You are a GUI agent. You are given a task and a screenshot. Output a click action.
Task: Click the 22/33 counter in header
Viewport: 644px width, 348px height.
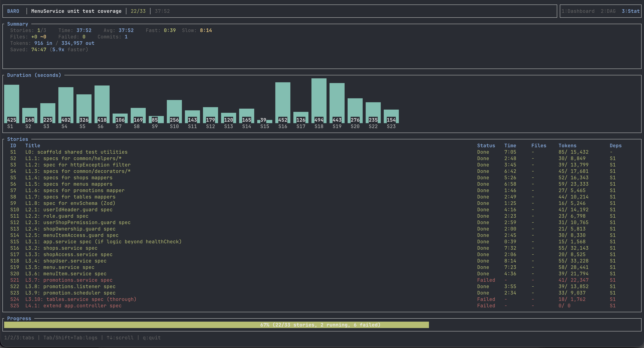(x=138, y=11)
